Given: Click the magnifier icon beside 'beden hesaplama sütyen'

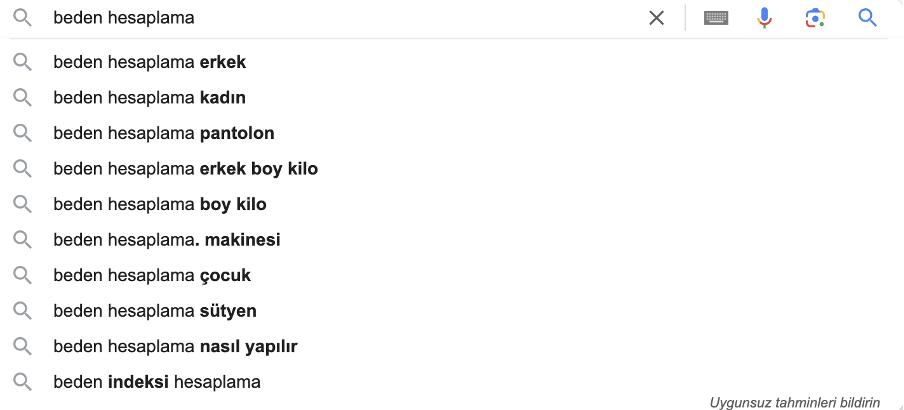Looking at the screenshot, I should tap(22, 311).
